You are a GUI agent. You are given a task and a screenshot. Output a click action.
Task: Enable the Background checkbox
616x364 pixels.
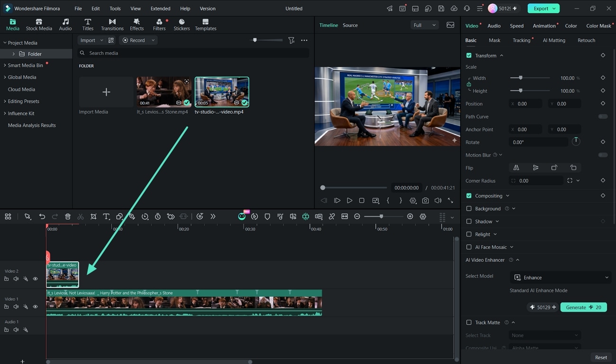click(469, 208)
